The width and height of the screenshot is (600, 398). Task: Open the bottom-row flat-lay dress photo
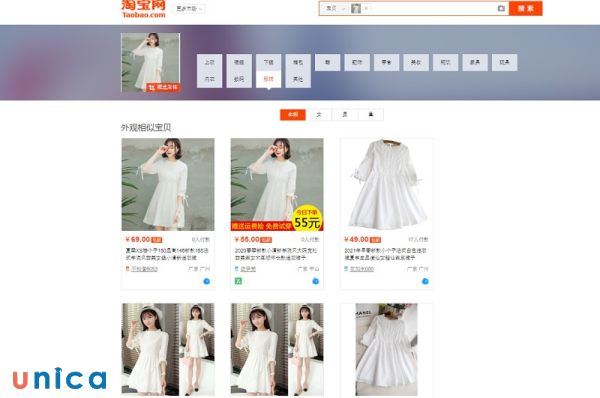pos(386,349)
